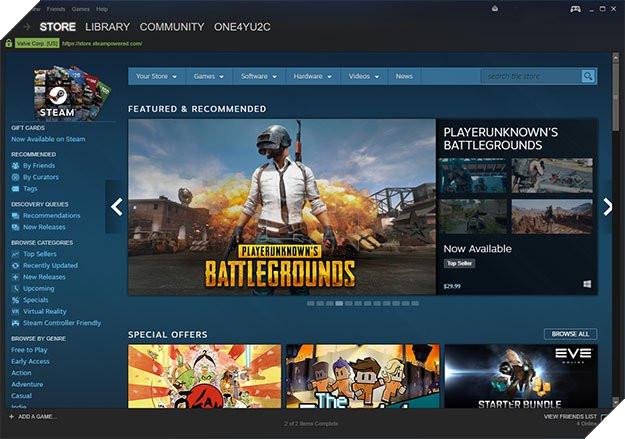Switch to the STORE tab
625x439 pixels.
point(57,27)
